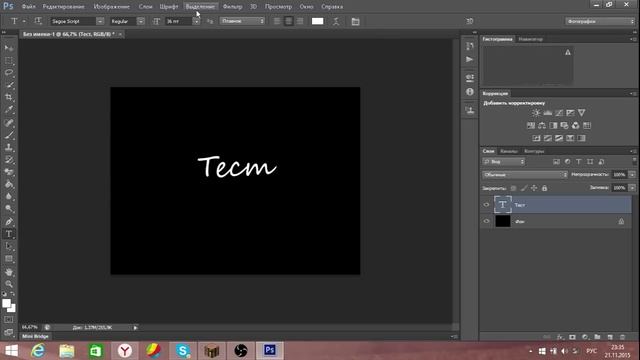Viewport: 640px width, 360px height.
Task: Open the layer fill slider arrow
Action: tap(632, 188)
